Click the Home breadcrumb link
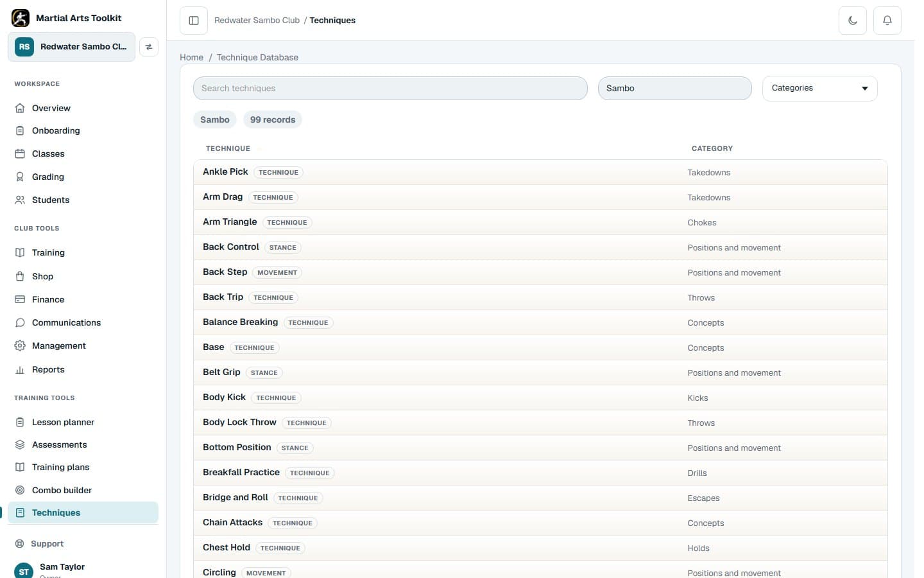 point(191,57)
